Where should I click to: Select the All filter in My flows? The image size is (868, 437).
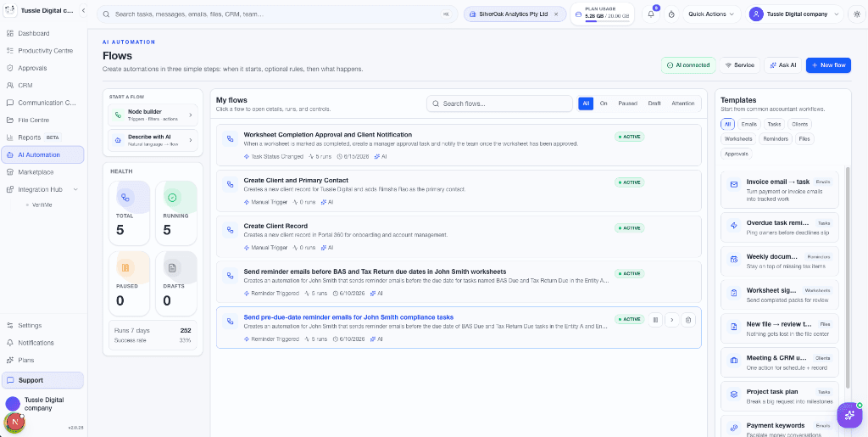[586, 104]
